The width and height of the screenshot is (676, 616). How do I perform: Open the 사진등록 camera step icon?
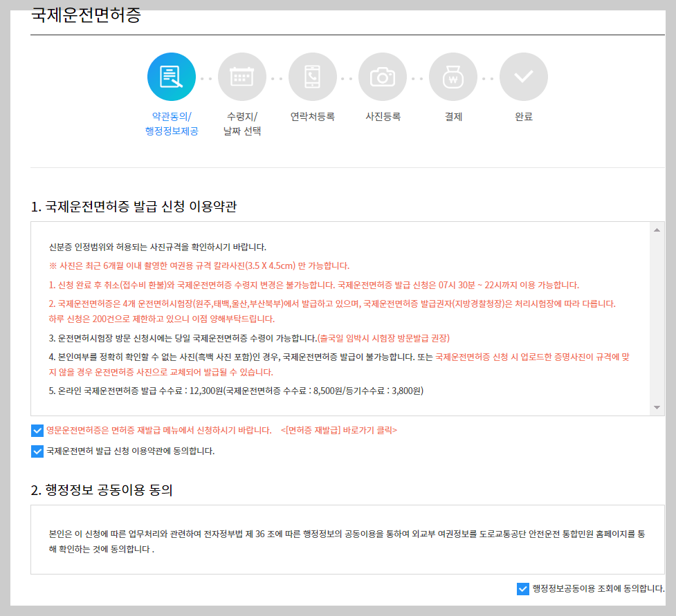coord(383,77)
